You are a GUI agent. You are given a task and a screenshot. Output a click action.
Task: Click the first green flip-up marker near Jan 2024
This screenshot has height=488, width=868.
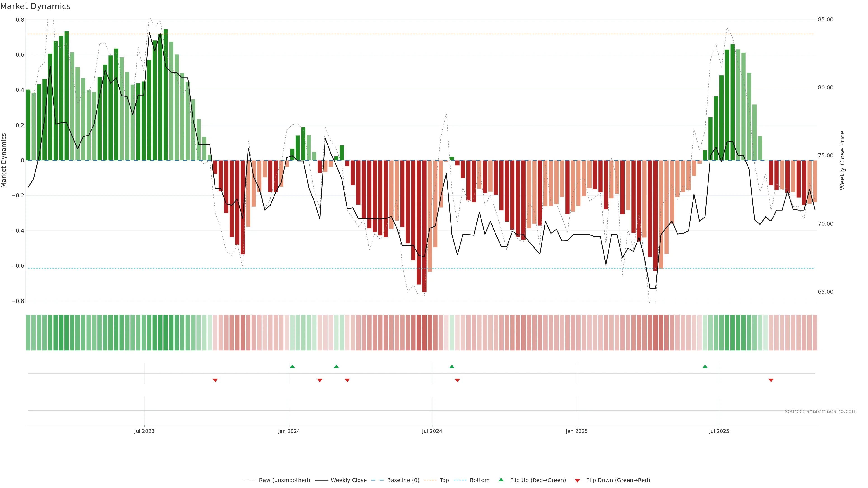292,366
